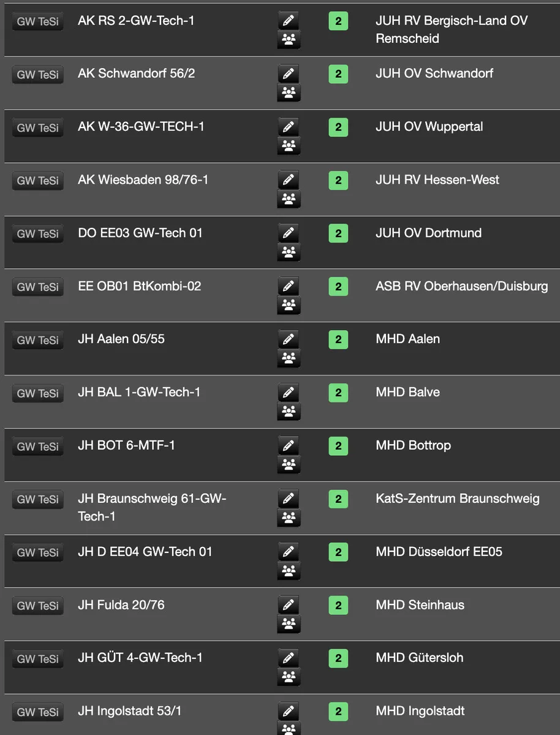Screen dimensions: 560x735
Task: Open vehicle link AK W-36-GW-TECH-1
Action: coord(141,127)
